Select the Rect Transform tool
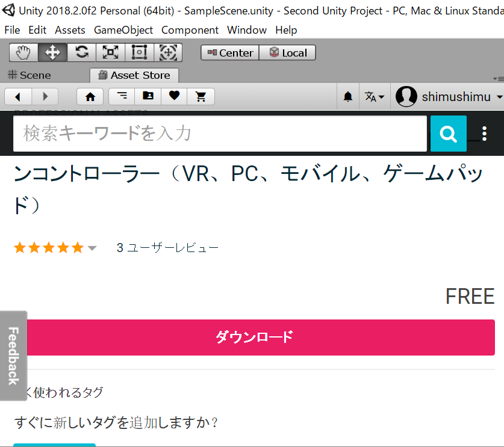This screenshot has height=447, width=504. click(139, 53)
